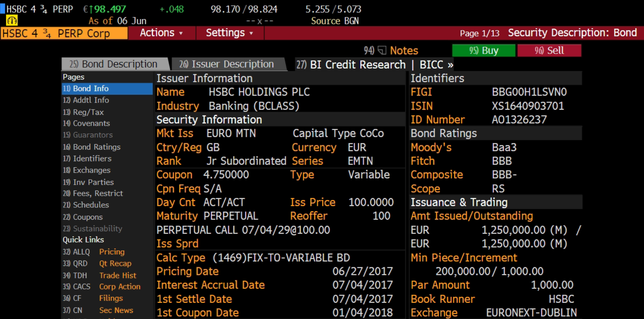Open the Identifiers page
The height and width of the screenshot is (319, 644).
pyautogui.click(x=107, y=158)
